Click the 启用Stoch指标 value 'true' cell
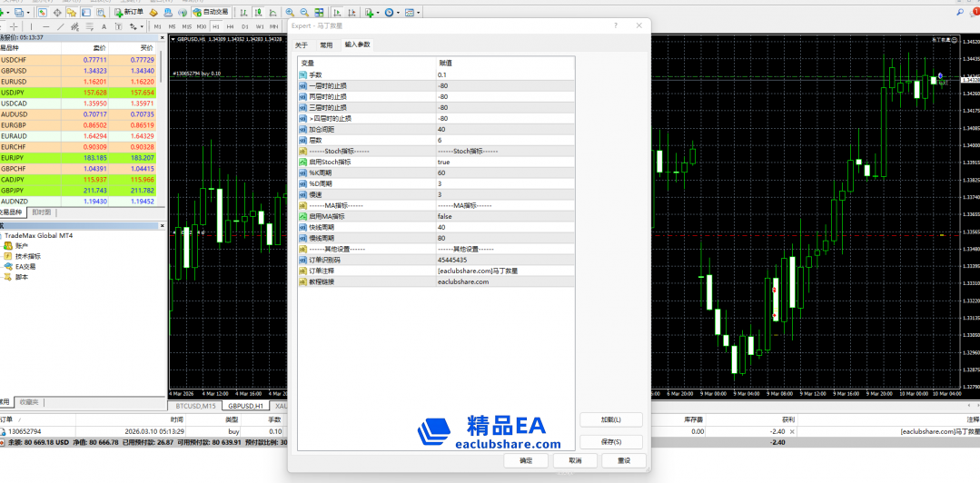The width and height of the screenshot is (980, 483). click(504, 162)
